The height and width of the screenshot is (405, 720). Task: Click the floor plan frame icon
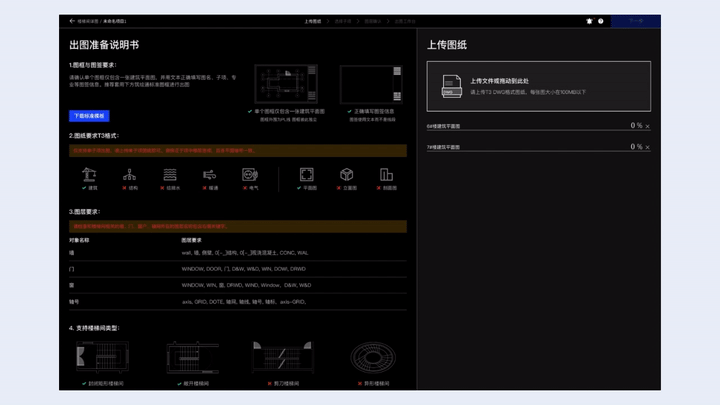coord(307,174)
